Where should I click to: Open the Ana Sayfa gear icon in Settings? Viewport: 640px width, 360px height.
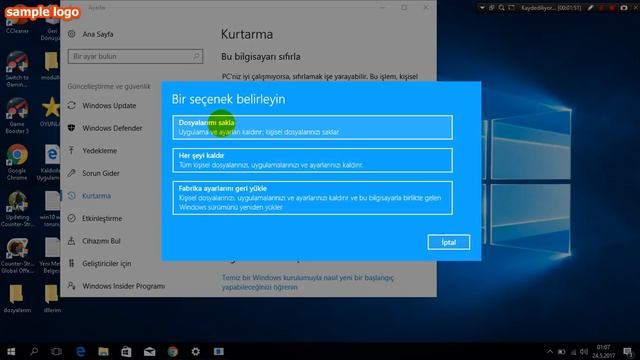pyautogui.click(x=72, y=34)
